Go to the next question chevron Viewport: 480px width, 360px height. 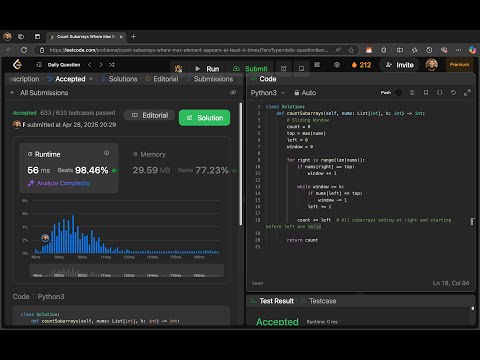coord(101,65)
